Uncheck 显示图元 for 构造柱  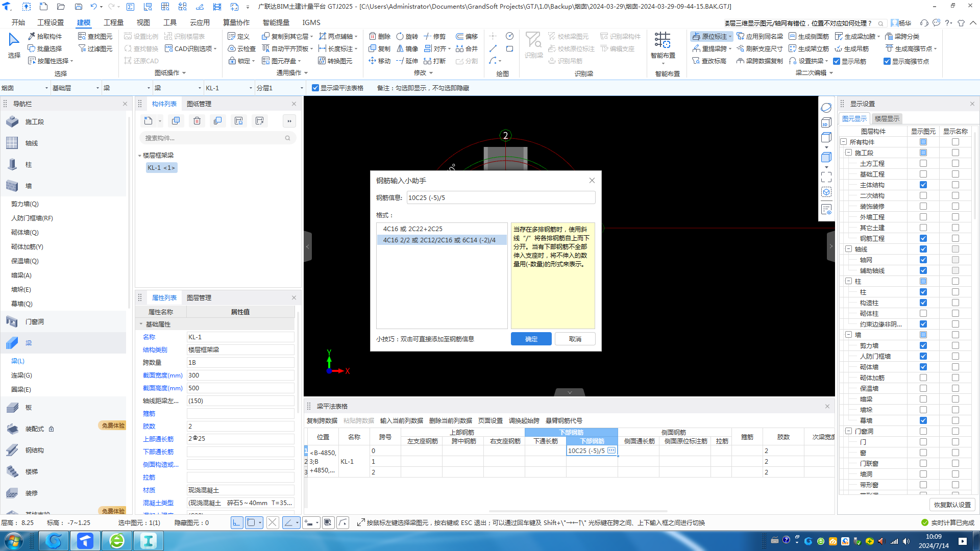923,303
